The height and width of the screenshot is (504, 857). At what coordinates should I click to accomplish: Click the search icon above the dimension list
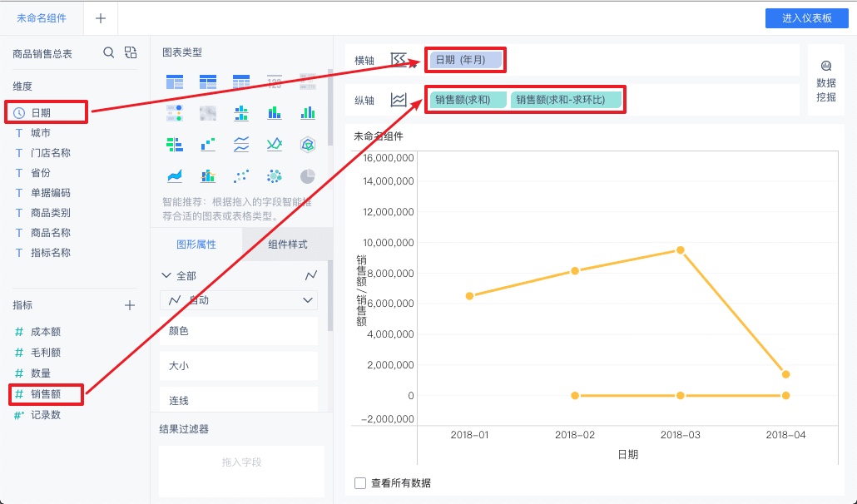click(x=109, y=52)
